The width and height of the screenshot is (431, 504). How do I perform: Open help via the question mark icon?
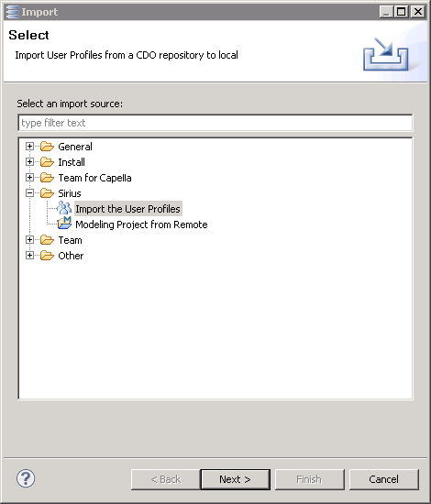click(26, 478)
